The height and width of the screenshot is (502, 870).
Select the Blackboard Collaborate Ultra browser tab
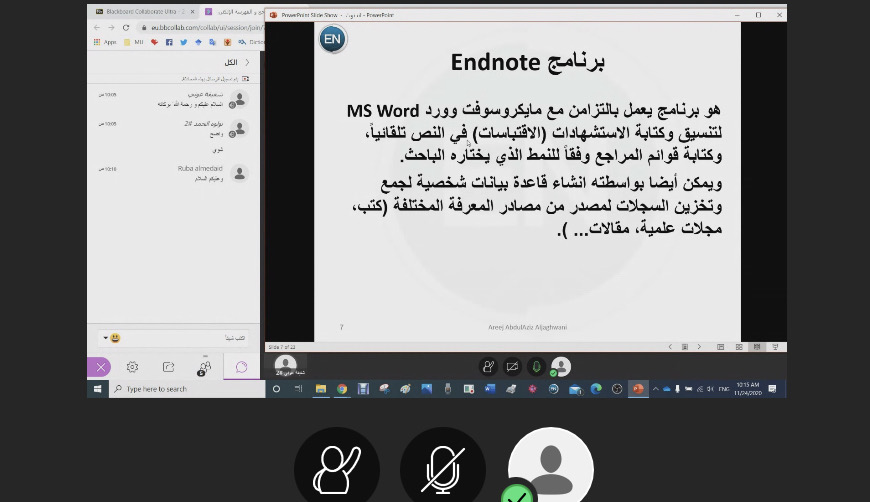tap(143, 12)
